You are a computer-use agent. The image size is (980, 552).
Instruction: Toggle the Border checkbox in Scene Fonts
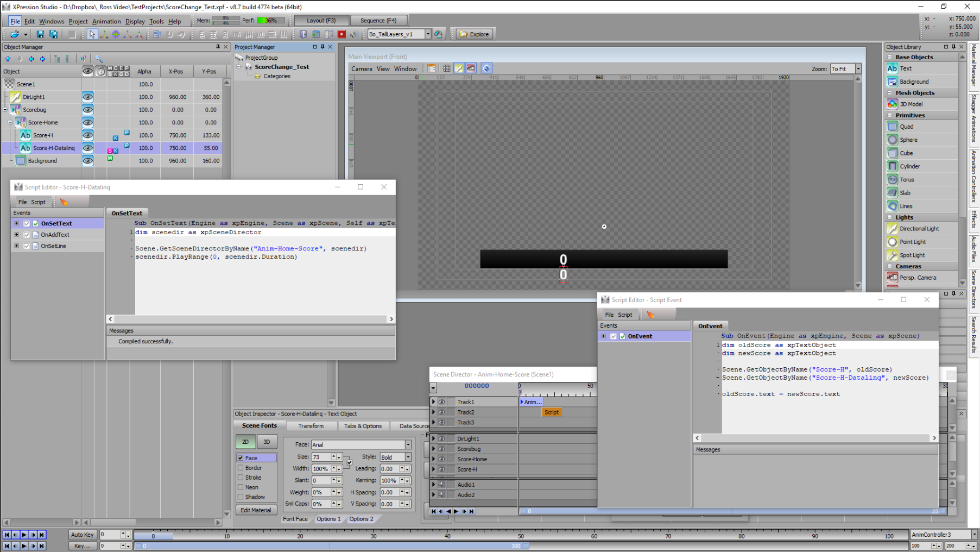[x=241, y=468]
